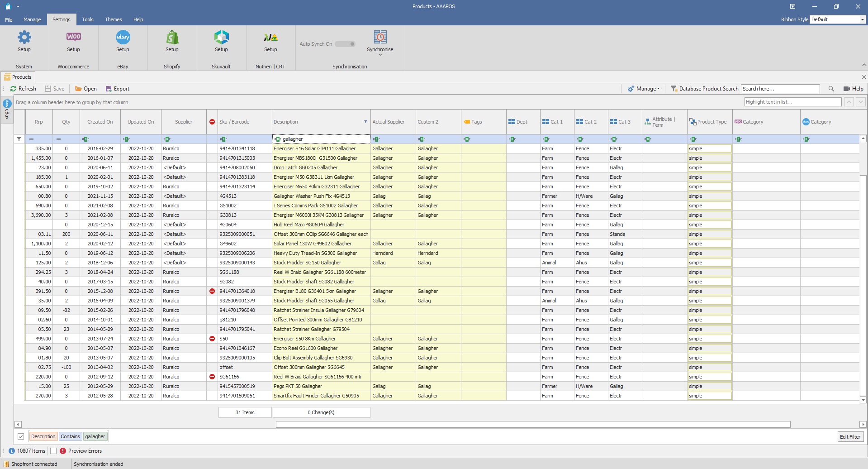Sort by the Qty column header
868x469 pixels.
(66, 122)
